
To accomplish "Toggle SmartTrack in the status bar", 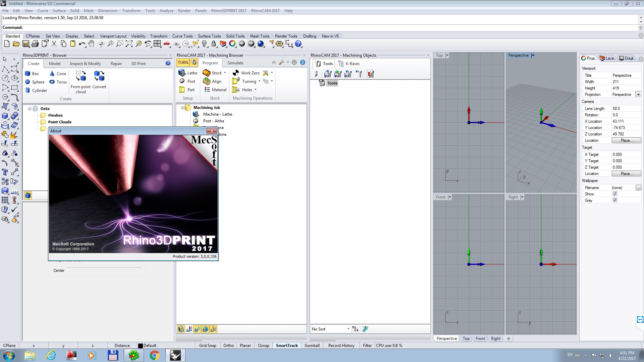I will point(287,346).
